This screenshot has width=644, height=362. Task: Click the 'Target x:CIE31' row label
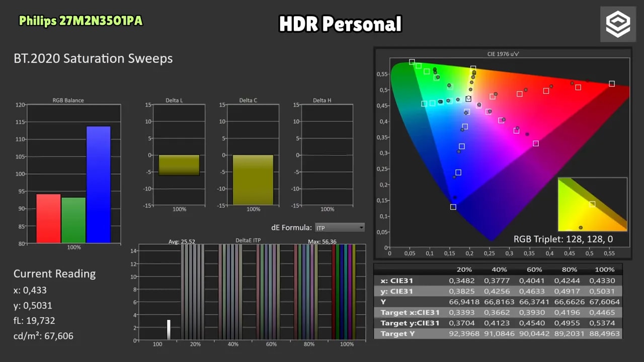coord(410,312)
